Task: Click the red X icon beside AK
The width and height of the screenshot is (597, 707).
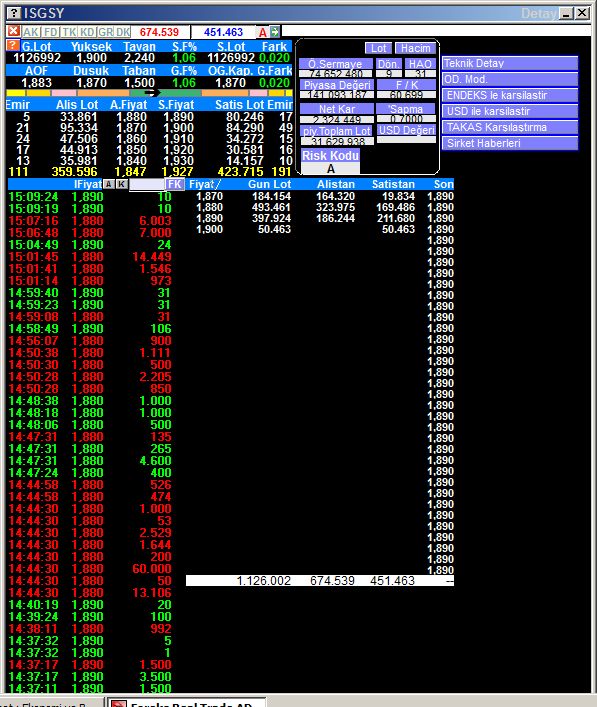Action: pos(14,32)
